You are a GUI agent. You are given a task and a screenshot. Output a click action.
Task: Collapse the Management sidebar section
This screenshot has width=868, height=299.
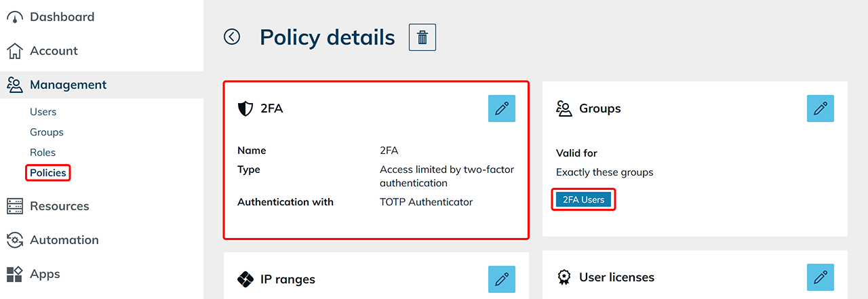pyautogui.click(x=68, y=85)
